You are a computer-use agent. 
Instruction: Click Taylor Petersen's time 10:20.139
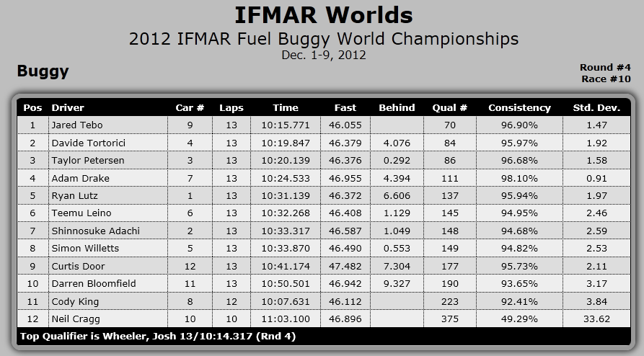tap(286, 161)
